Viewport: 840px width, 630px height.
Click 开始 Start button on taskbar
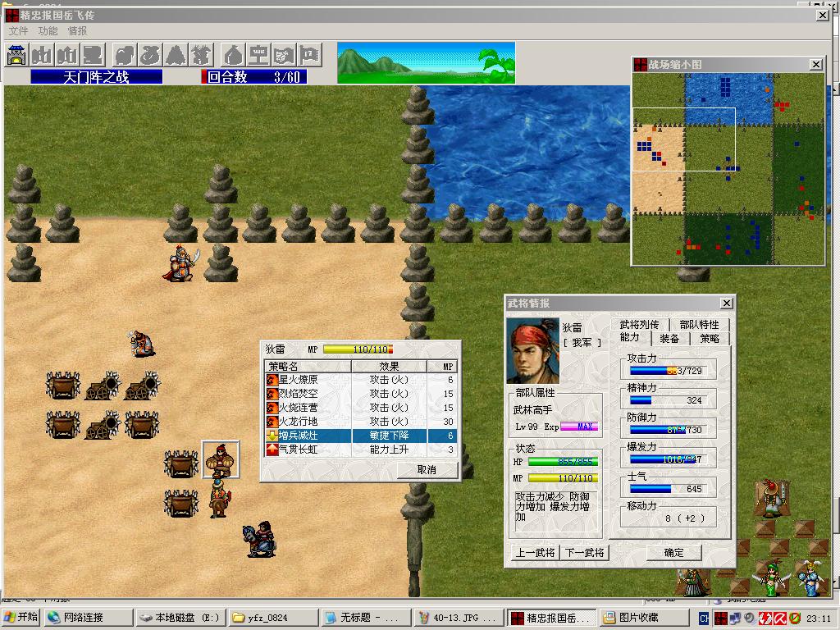tap(21, 618)
